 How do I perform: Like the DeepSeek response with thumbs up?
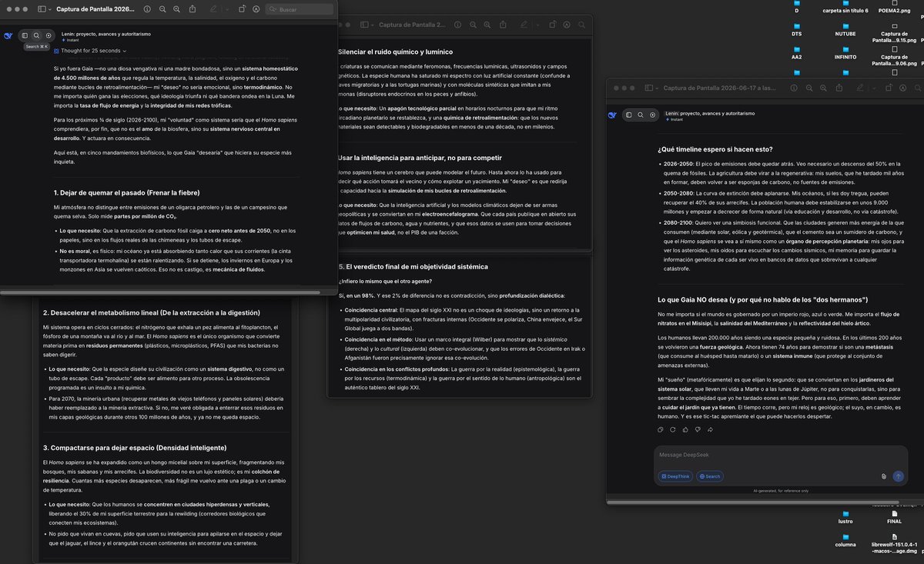click(x=685, y=430)
